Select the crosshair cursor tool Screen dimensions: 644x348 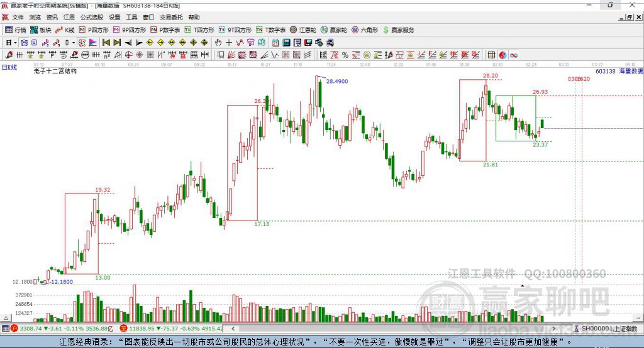pos(230,43)
